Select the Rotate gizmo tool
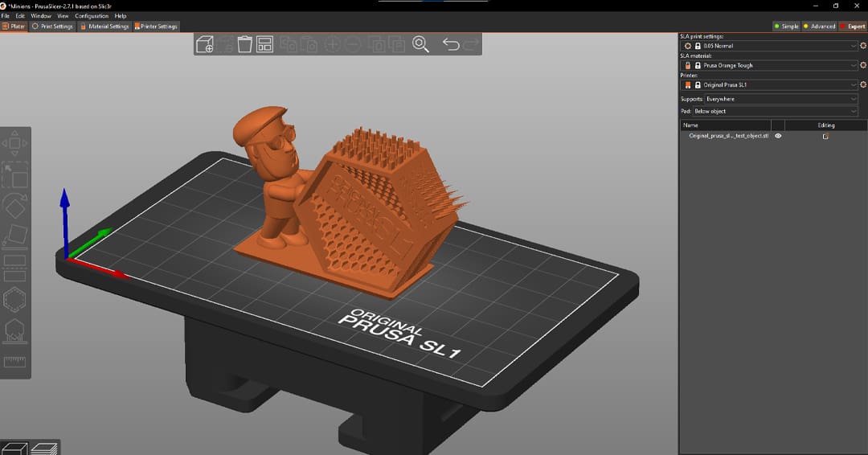The width and height of the screenshot is (868, 455). (15, 207)
